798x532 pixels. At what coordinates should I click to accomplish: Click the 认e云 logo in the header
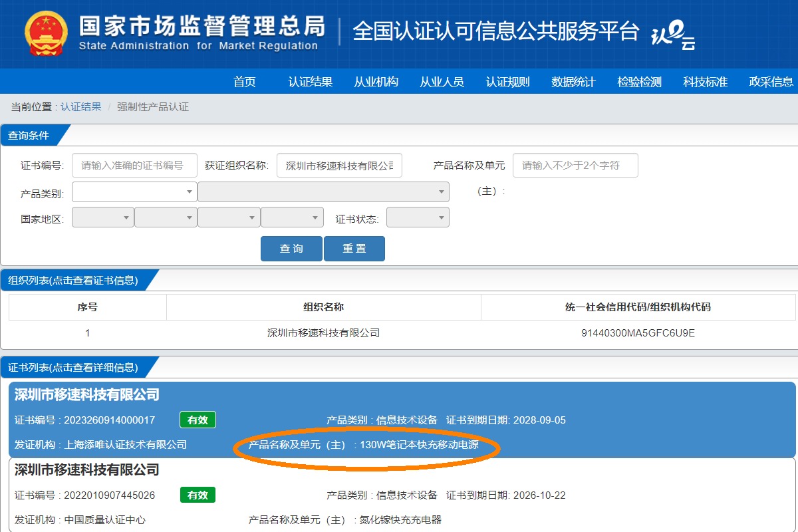point(673,35)
